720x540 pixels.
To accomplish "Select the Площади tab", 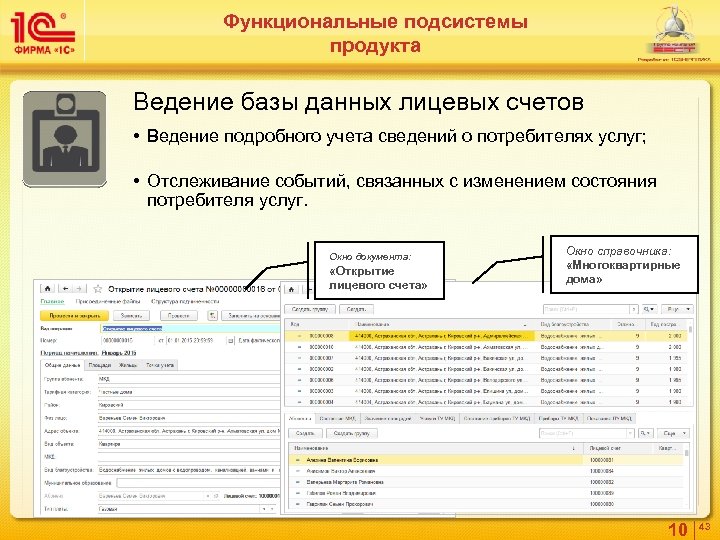I will (100, 365).
